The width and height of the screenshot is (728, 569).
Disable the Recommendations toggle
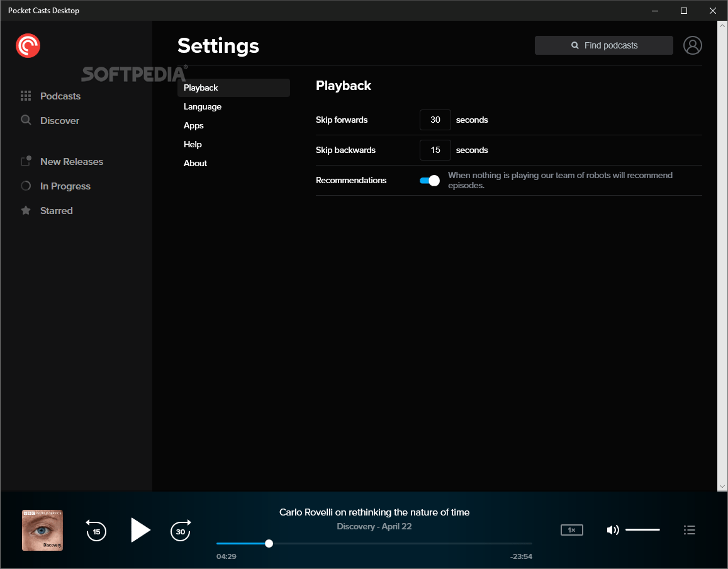[430, 181]
